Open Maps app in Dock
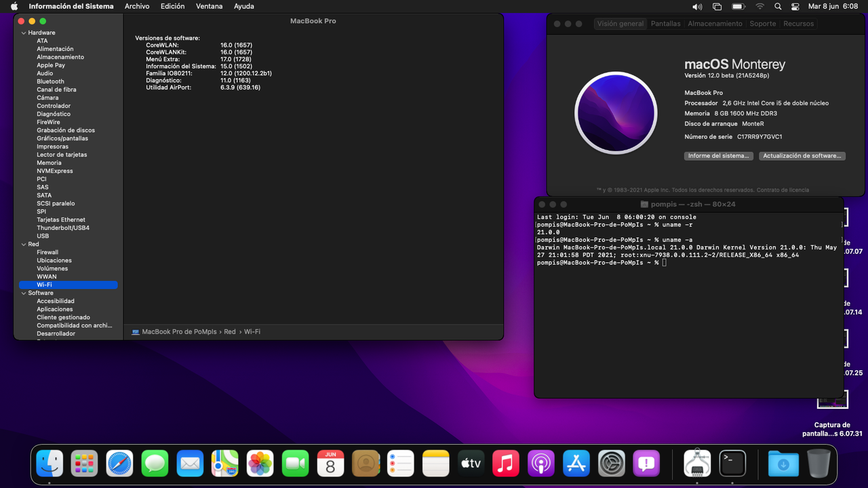The width and height of the screenshot is (868, 488). pos(225,464)
